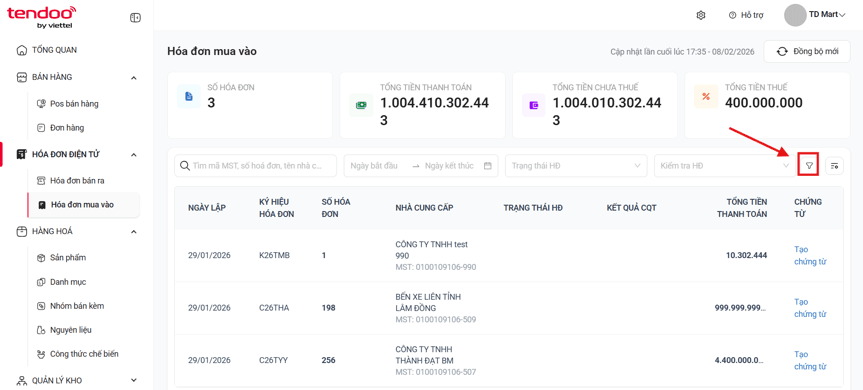Open settings via the gear icon

(x=701, y=15)
